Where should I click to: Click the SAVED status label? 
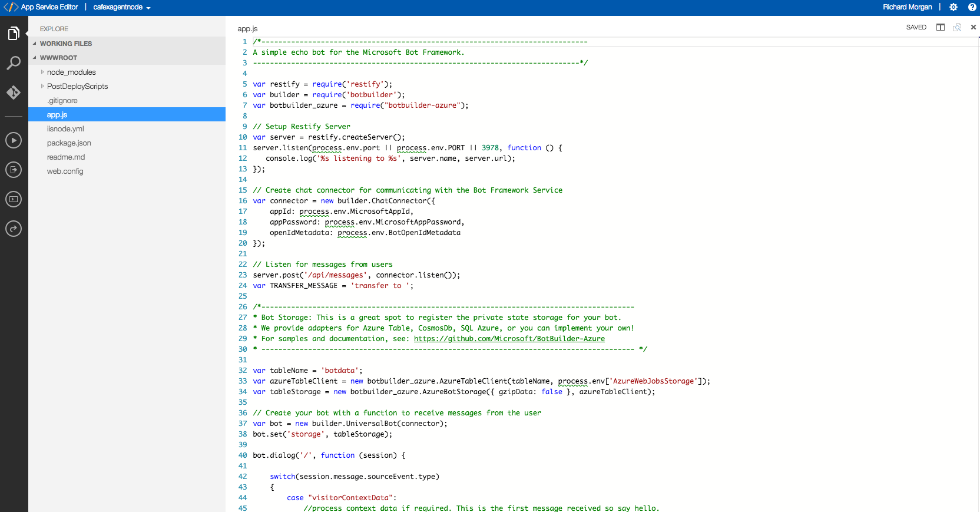point(916,27)
